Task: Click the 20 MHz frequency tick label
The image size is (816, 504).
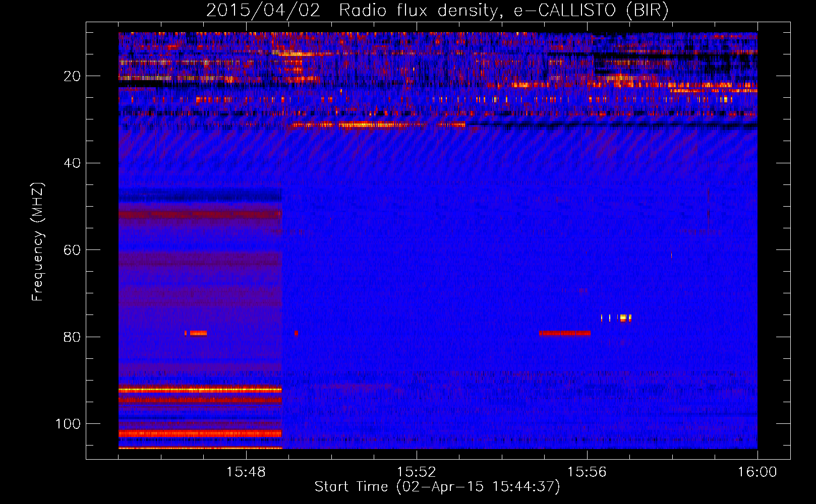Action: 72,76
